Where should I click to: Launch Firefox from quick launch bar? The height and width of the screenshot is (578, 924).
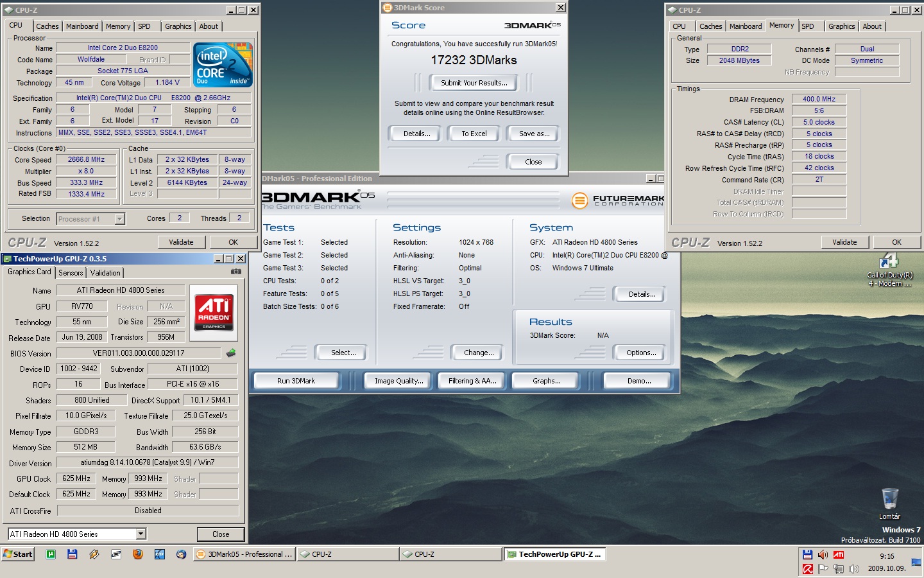click(x=137, y=554)
